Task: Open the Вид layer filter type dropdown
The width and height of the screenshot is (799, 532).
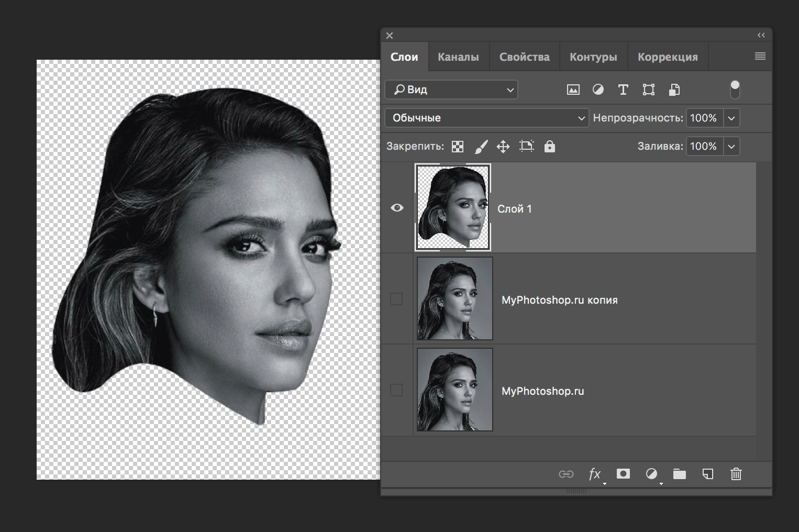Action: click(x=451, y=90)
